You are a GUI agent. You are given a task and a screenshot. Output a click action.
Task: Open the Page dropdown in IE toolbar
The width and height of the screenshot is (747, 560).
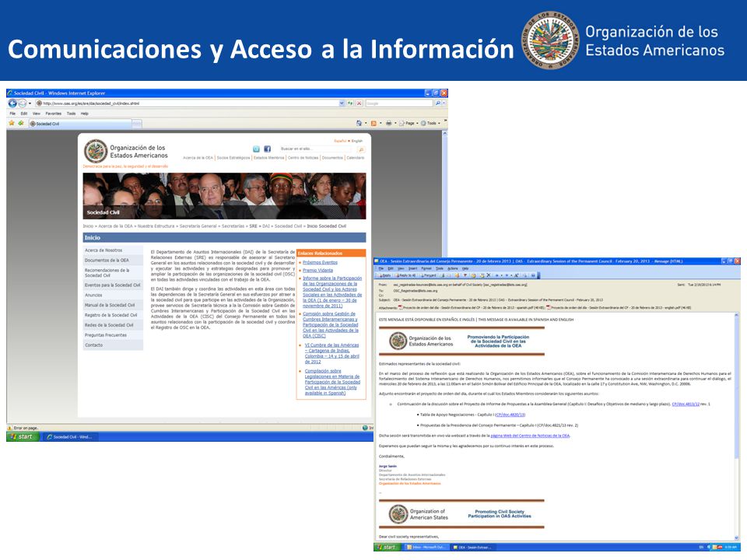409,124
